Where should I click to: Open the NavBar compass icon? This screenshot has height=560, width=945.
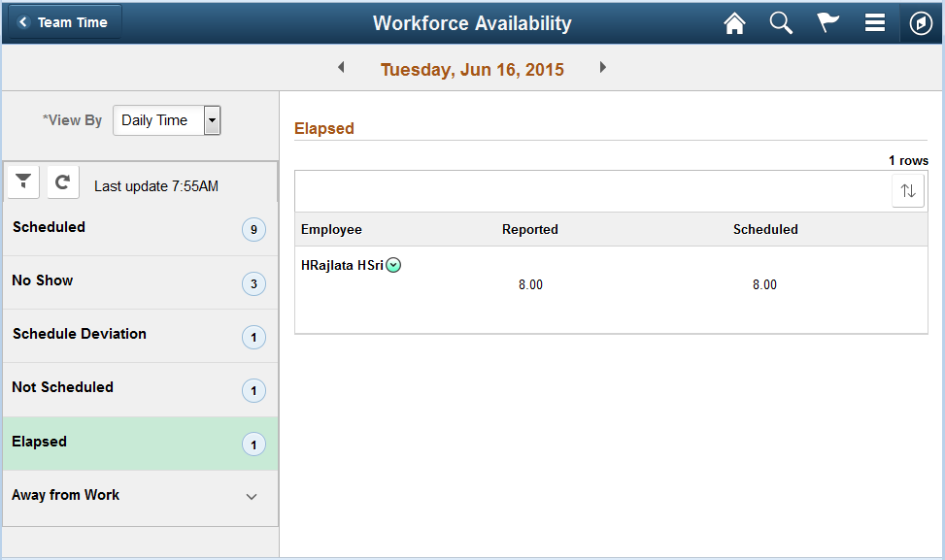coord(921,23)
